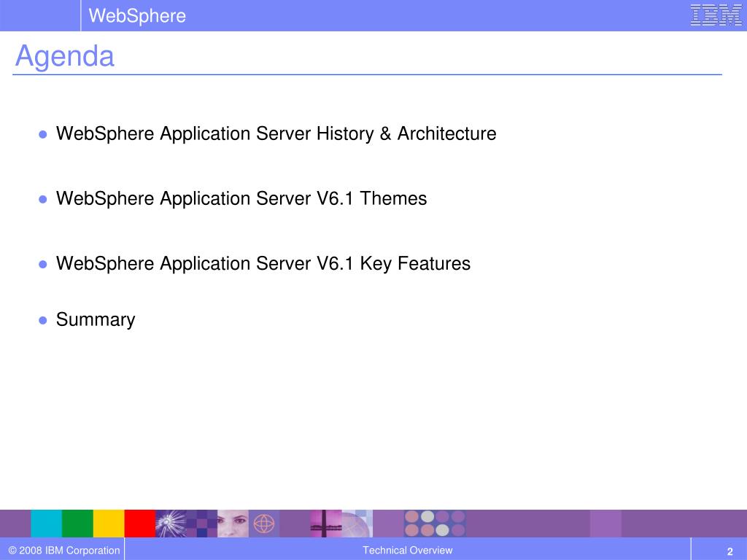The height and width of the screenshot is (560, 747).
Task: Click the woman's face image in footer
Action: (x=233, y=523)
